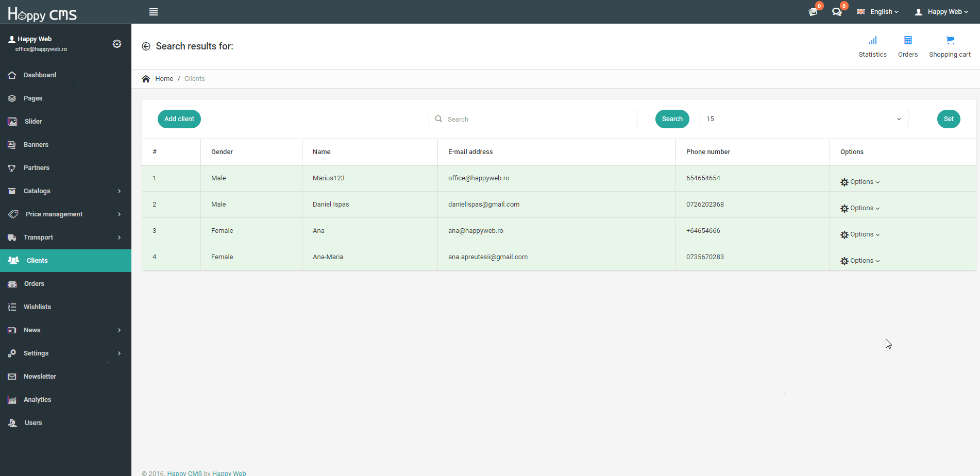Open the Newsletter sidebar menu item
The height and width of the screenshot is (476, 980).
[65, 377]
